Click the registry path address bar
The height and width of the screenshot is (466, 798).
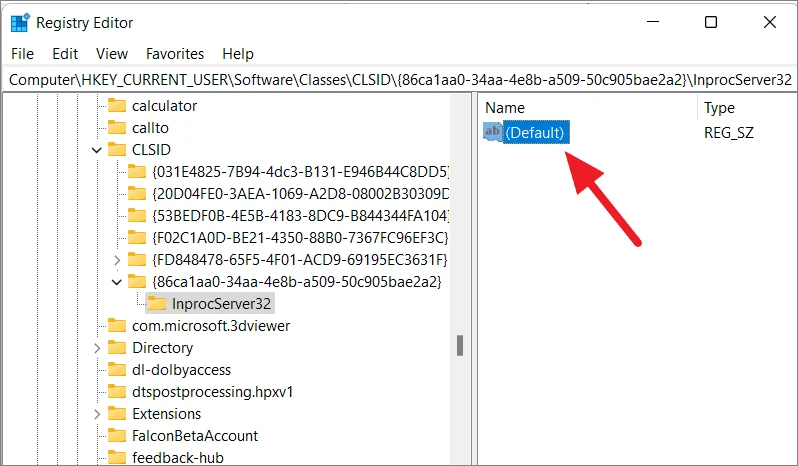[400, 80]
